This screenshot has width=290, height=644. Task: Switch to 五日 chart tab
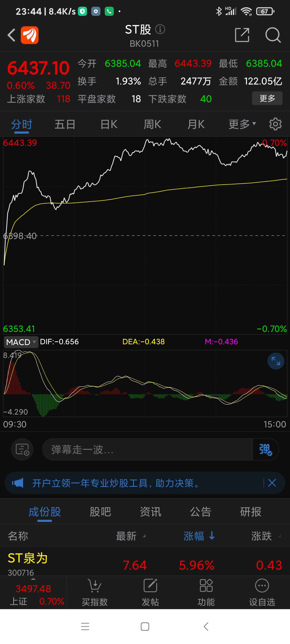click(x=65, y=125)
